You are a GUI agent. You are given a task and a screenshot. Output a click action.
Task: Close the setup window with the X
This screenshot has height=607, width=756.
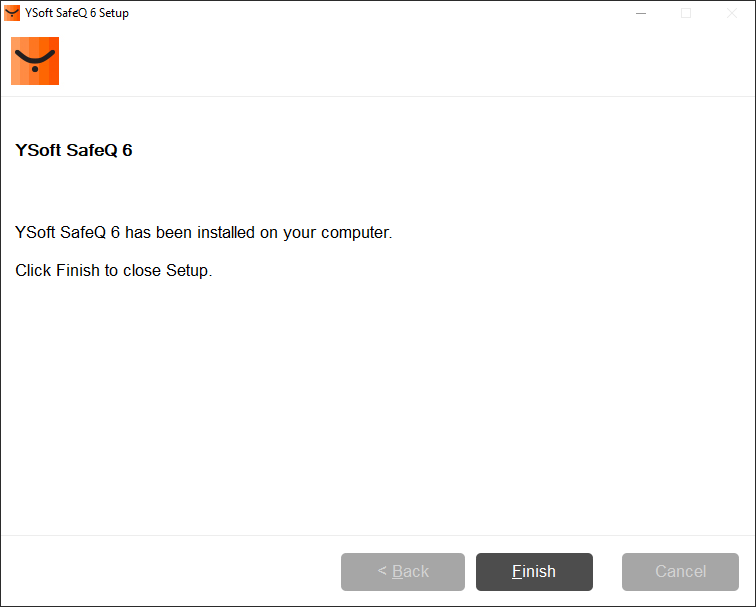tap(732, 13)
